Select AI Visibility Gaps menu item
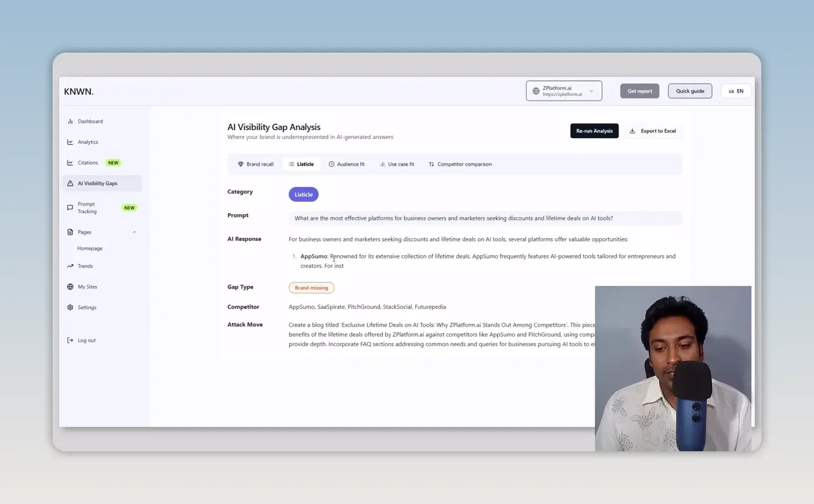The height and width of the screenshot is (504, 814). [102, 183]
